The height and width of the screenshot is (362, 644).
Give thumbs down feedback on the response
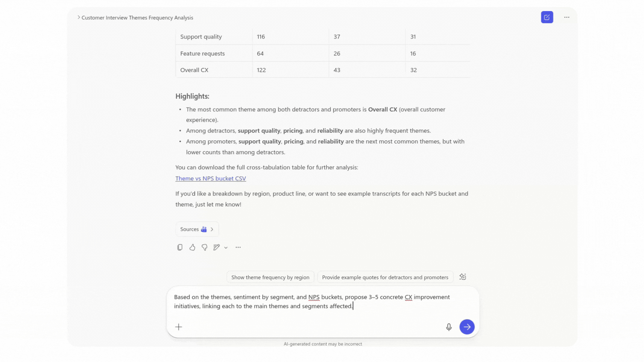pos(204,247)
